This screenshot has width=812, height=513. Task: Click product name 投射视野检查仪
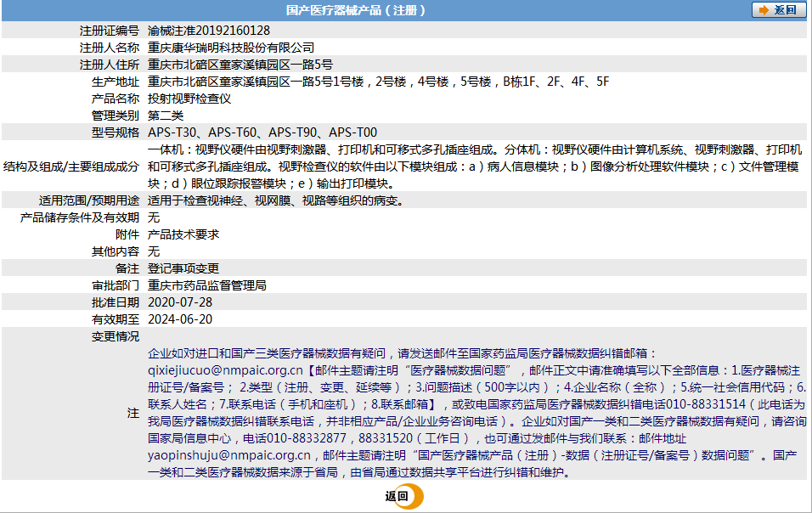coord(189,99)
